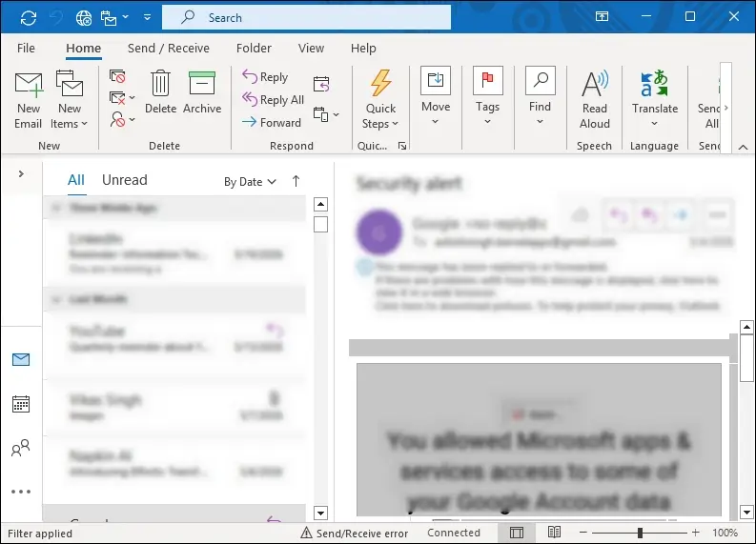Open the Folder ribbon tab
Viewport: 756px width, 544px height.
pos(254,49)
